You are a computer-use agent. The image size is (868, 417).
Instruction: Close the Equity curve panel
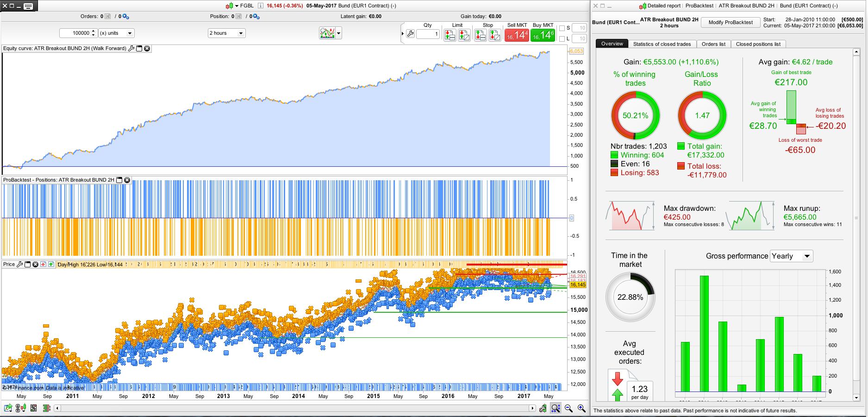click(147, 48)
